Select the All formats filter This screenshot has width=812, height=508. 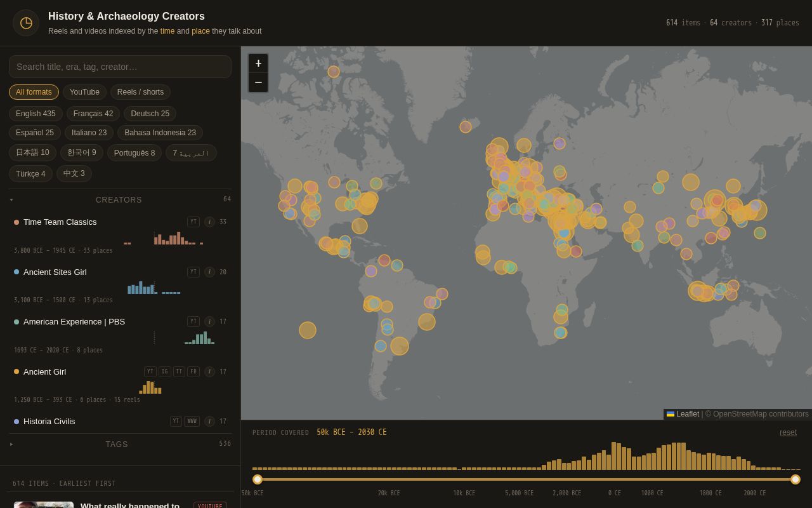click(34, 92)
